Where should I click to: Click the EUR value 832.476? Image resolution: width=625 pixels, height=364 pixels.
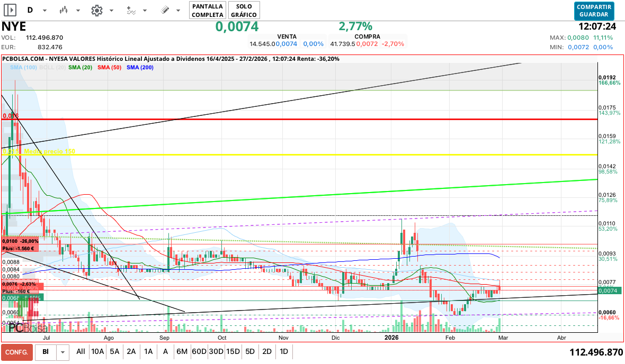tap(50, 47)
